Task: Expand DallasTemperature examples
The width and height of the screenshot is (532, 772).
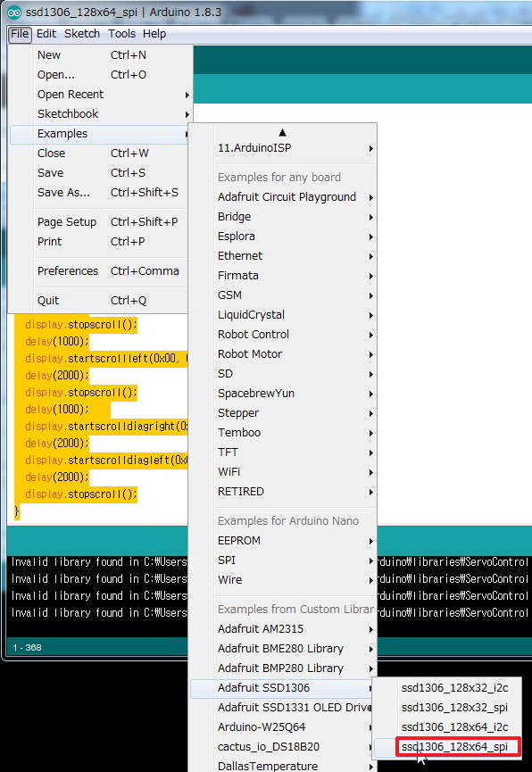Action: pyautogui.click(x=283, y=766)
